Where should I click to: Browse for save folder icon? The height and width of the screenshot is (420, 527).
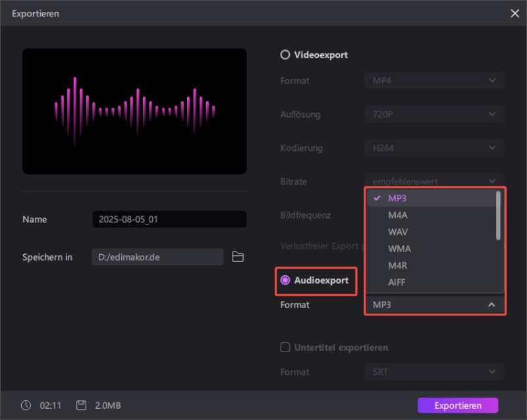pos(238,257)
